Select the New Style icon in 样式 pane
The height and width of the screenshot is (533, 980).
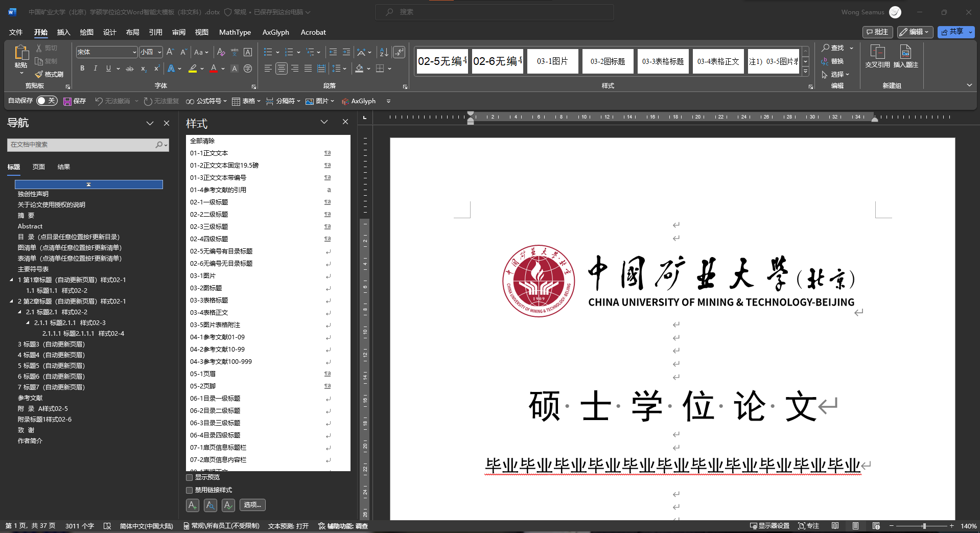click(192, 505)
